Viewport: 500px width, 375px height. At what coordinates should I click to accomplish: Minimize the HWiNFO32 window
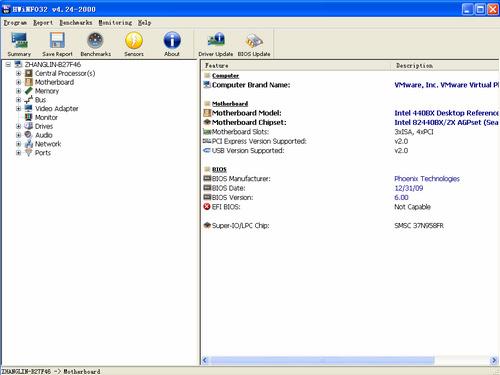(467, 9)
